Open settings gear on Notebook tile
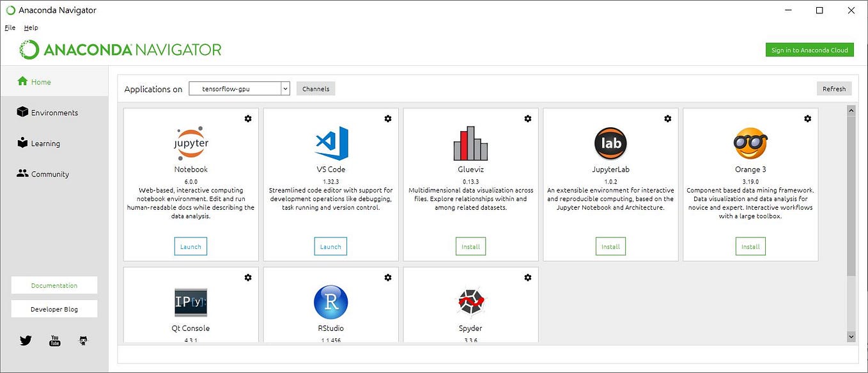This screenshot has width=868, height=373. (x=248, y=118)
